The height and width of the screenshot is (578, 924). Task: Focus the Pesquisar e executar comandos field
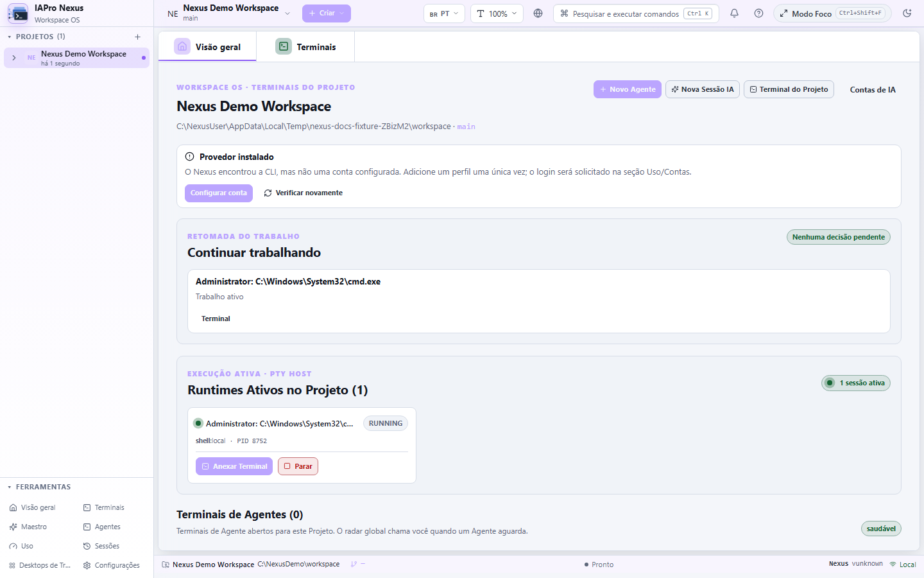point(636,13)
